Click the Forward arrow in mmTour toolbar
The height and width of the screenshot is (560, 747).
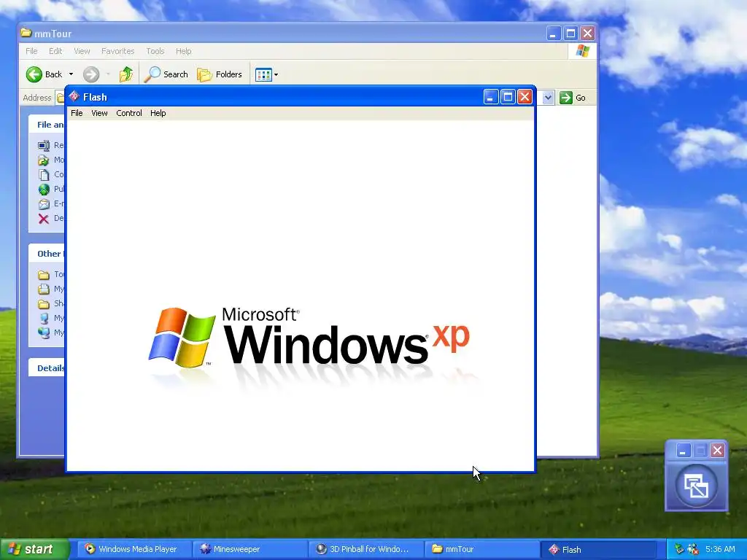[91, 74]
